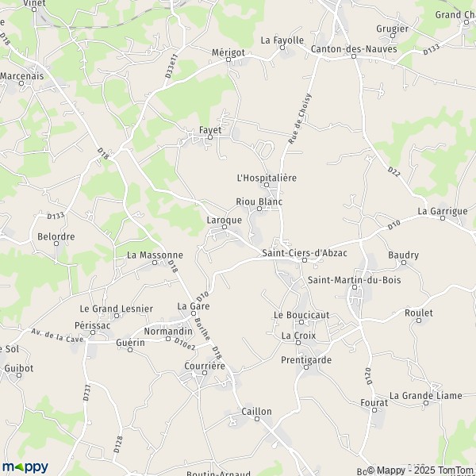Select the Av. de la Cave road label
The width and height of the screenshot is (476, 476).
click(x=57, y=336)
